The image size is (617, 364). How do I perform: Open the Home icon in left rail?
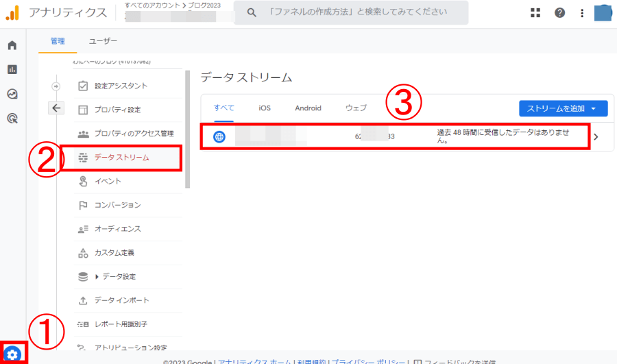tap(12, 45)
